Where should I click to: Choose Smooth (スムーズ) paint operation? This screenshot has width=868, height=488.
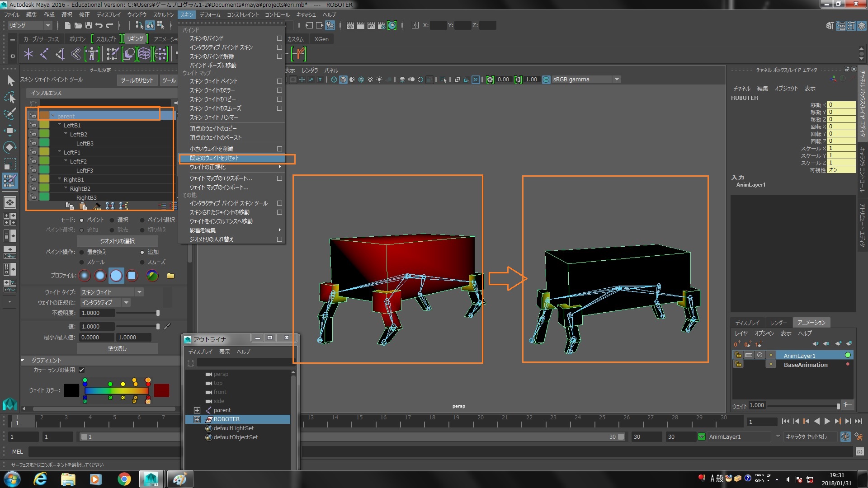point(142,262)
